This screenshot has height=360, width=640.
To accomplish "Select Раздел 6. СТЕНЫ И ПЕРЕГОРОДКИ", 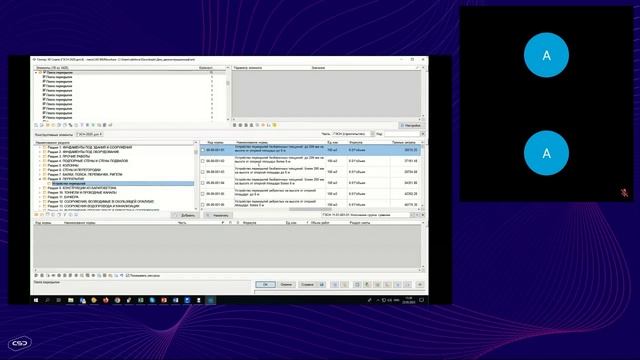I will click(74, 170).
